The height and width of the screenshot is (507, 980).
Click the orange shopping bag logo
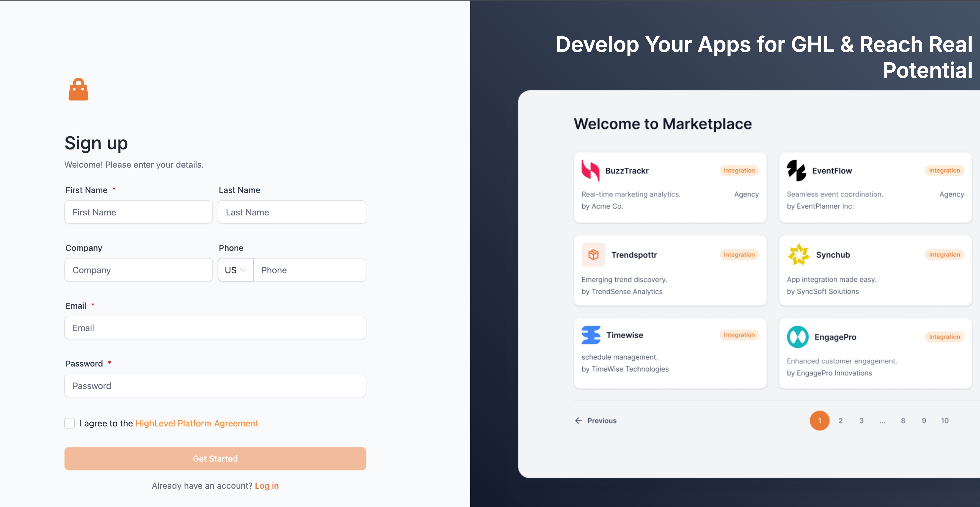pos(78,89)
